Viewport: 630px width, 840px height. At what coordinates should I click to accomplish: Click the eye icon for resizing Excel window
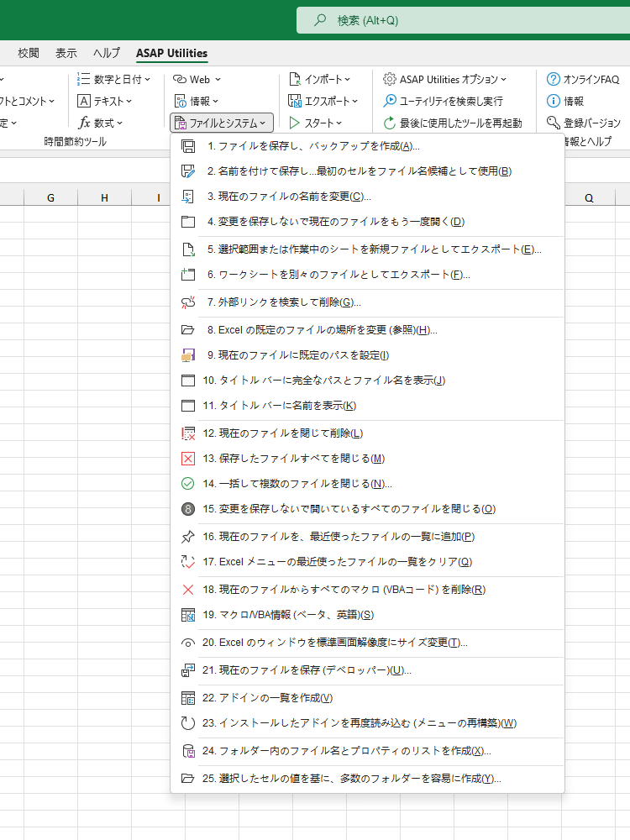point(188,643)
